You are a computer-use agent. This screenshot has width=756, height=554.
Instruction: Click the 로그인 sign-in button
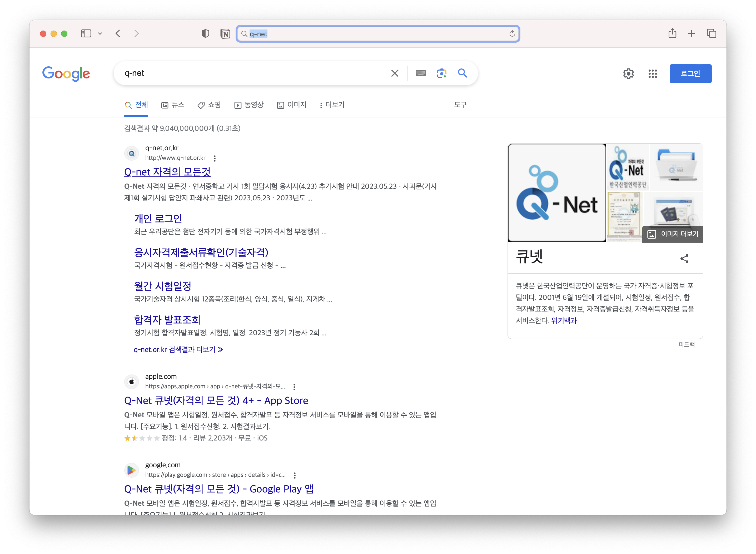click(x=690, y=74)
